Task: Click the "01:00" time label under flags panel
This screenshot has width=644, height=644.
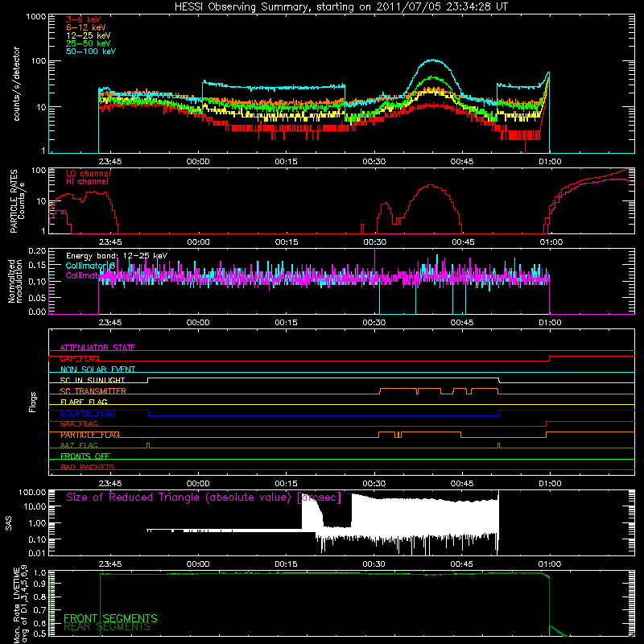Action: (x=550, y=484)
